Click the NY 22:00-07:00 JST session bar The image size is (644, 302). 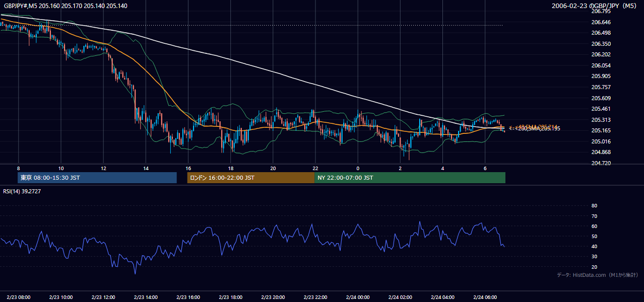coord(410,178)
